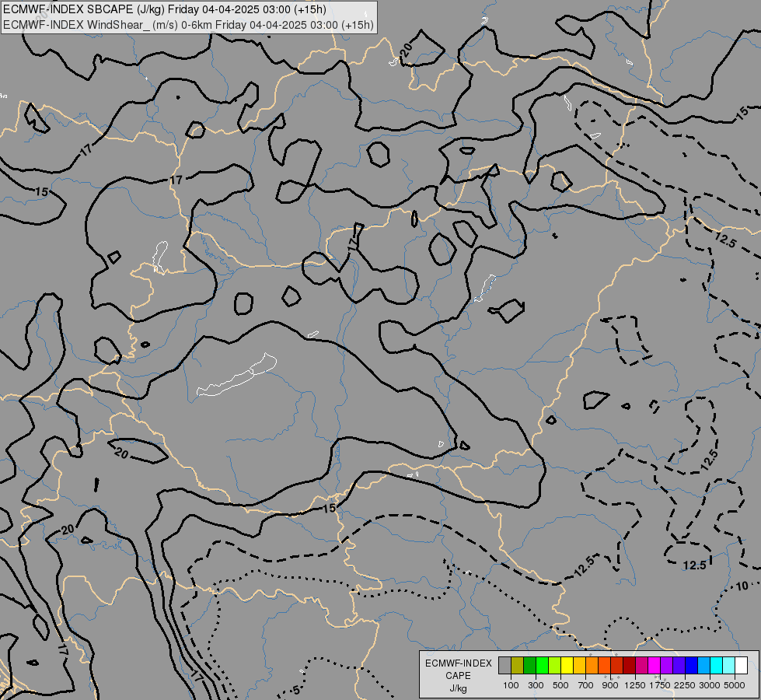Click the dotted contour label 5
Viewport: 761px width, 700px height.
(296, 691)
